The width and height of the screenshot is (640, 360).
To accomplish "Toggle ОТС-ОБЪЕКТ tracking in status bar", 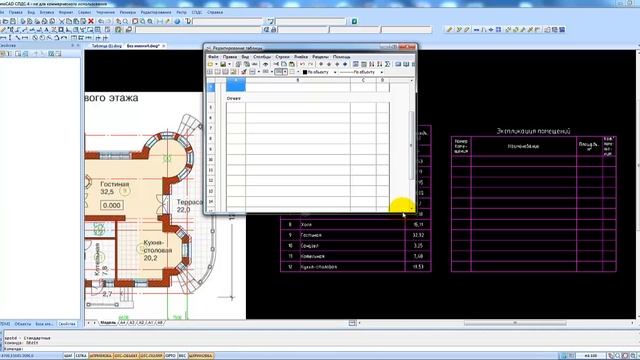I will coord(126,356).
